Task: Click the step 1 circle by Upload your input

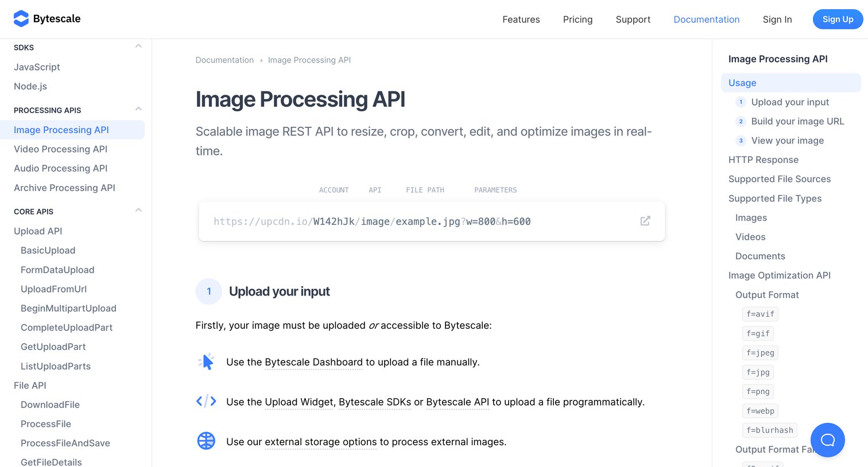Action: pyautogui.click(x=209, y=291)
